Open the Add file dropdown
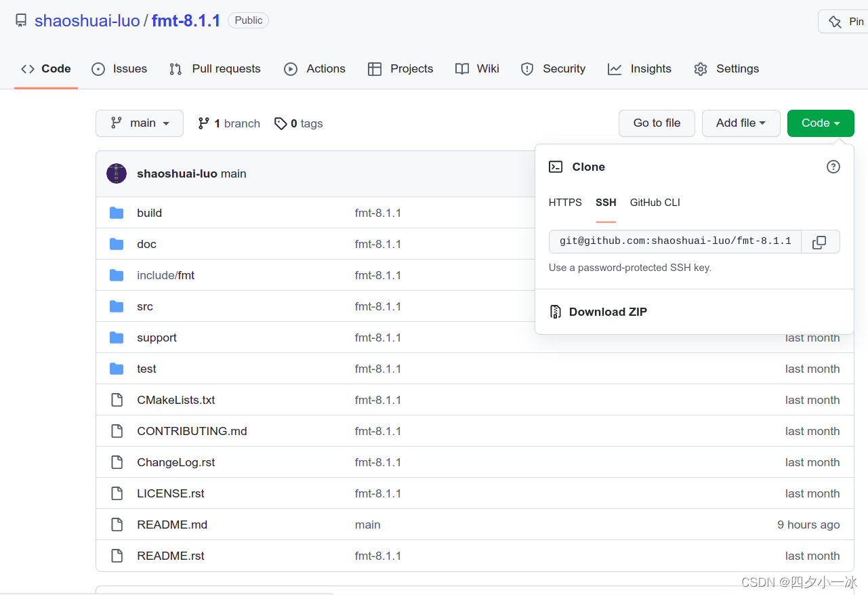Image resolution: width=868 pixels, height=595 pixels. click(741, 123)
